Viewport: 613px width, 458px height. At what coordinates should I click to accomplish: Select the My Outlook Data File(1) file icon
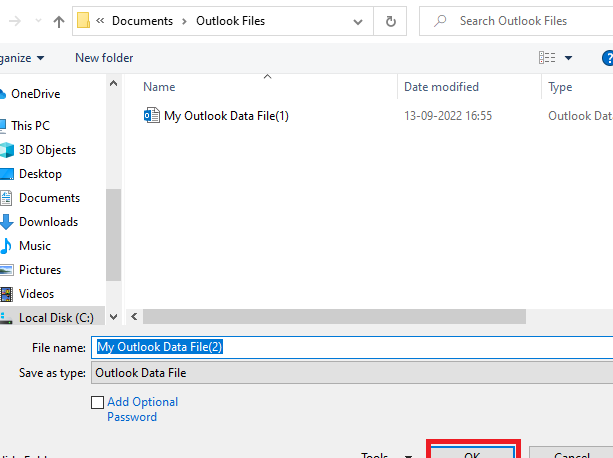pyautogui.click(x=152, y=115)
